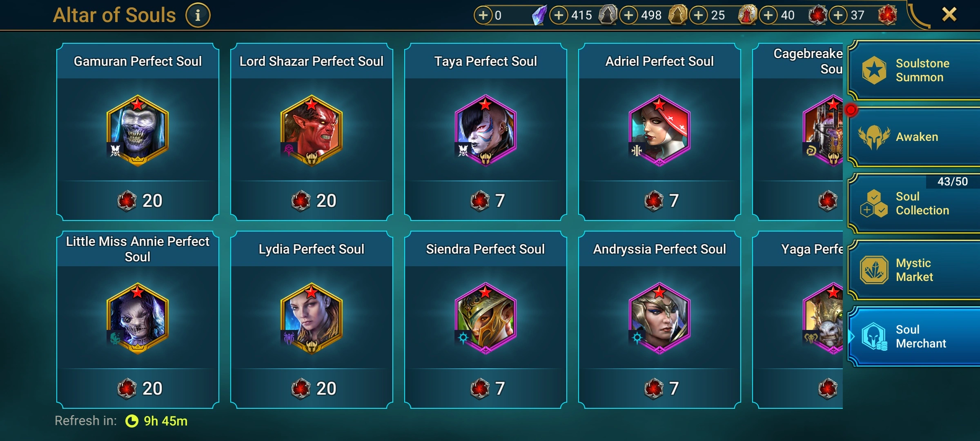Select Little Miss Annie Perfect Soul card

pos(138,320)
